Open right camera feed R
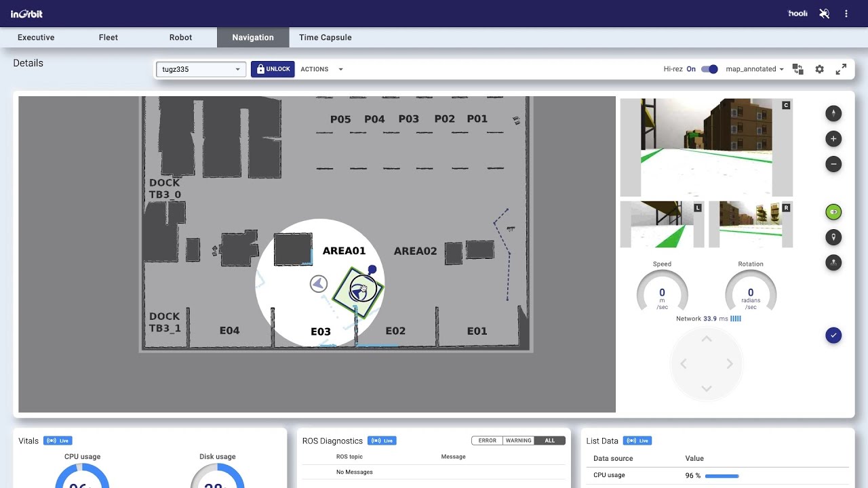 click(751, 224)
